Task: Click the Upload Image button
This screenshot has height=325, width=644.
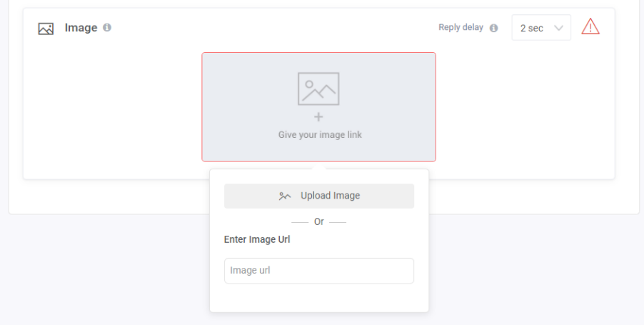Action: click(318, 196)
